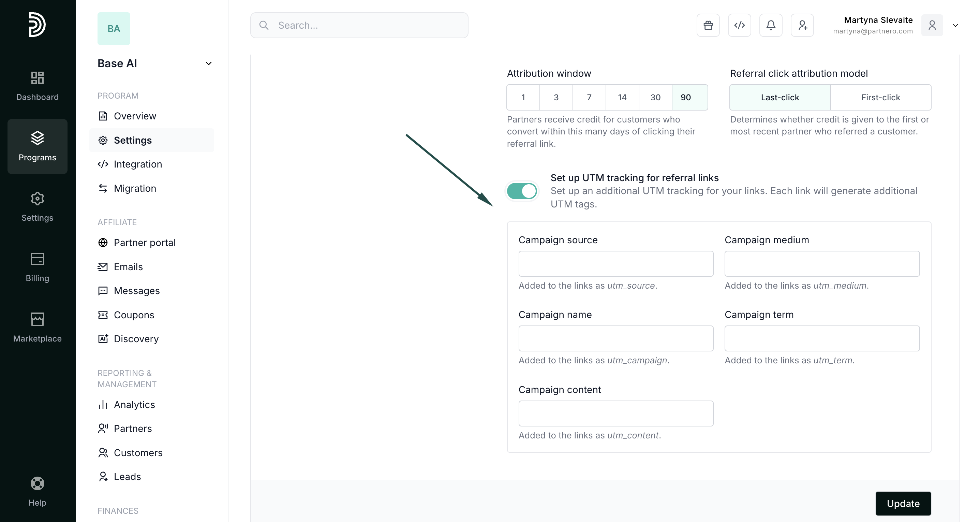Disable the UTM tracking toggle
This screenshot has width=980, height=522.
coord(522,191)
